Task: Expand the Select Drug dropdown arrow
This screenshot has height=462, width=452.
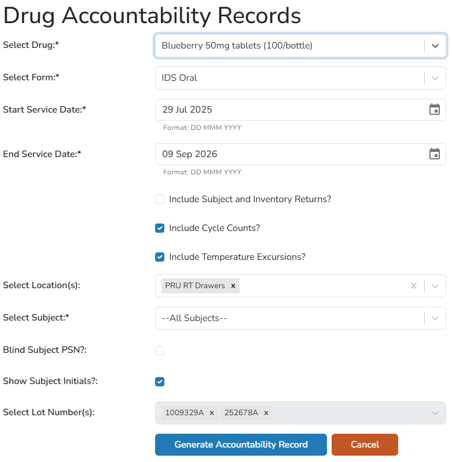Action: click(x=435, y=46)
